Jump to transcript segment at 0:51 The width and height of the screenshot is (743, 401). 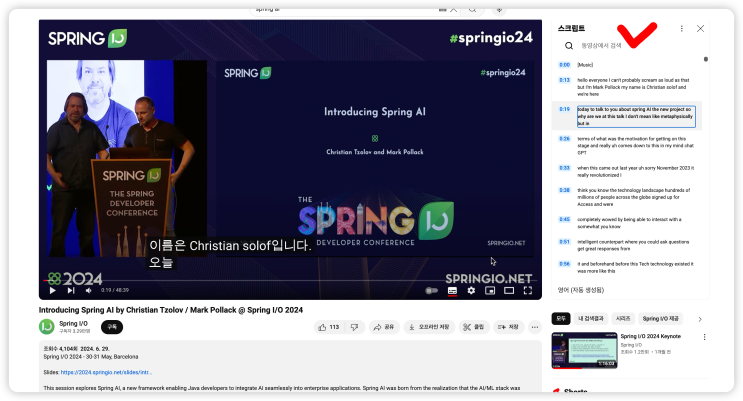tap(627, 245)
